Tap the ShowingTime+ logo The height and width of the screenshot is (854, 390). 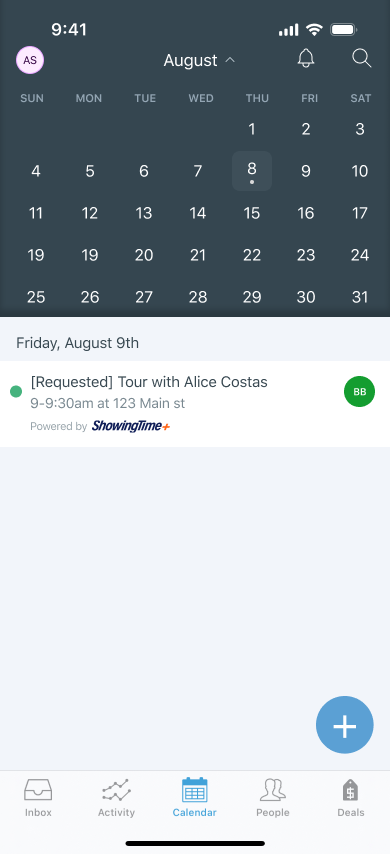point(131,426)
